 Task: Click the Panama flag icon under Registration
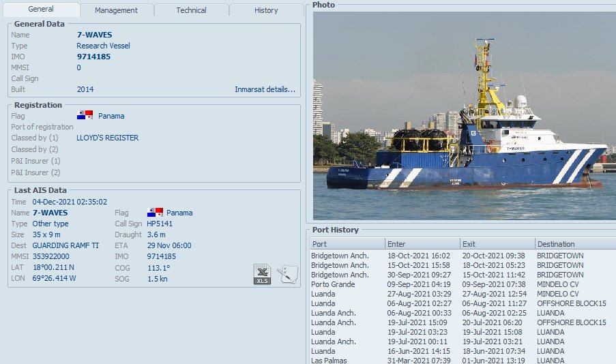pyautogui.click(x=85, y=115)
